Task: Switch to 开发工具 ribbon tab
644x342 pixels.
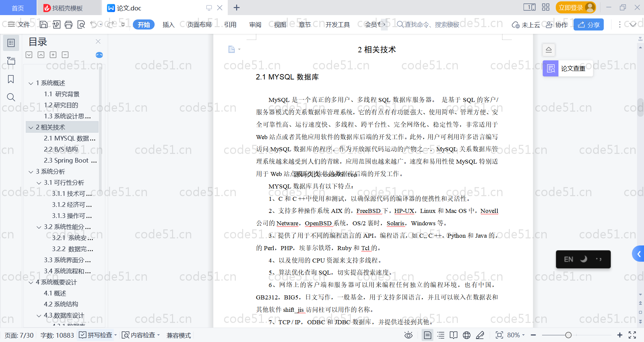Action: [337, 24]
